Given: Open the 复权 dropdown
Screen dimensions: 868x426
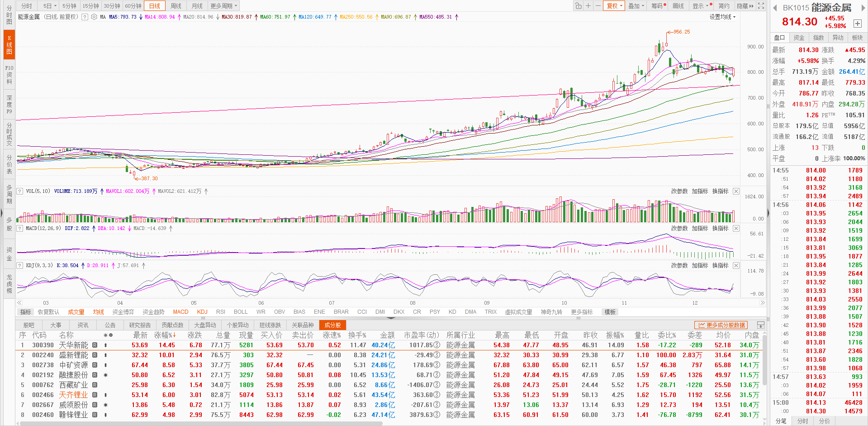Looking at the screenshot, I should point(614,6).
